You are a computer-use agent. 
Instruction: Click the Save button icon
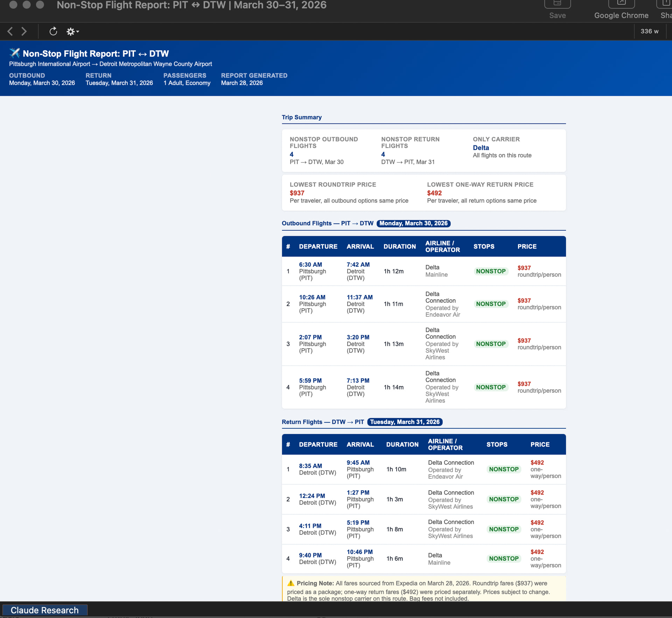[557, 4]
